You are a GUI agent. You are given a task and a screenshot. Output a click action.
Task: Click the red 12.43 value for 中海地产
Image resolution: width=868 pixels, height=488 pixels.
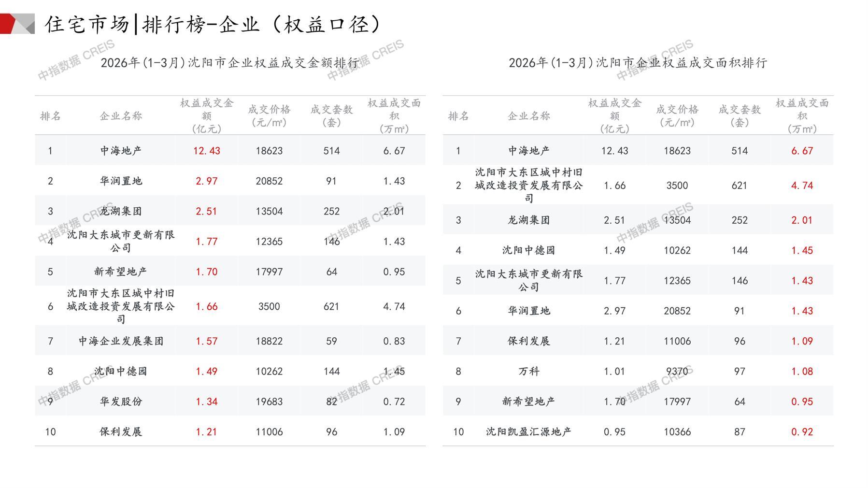click(x=206, y=151)
